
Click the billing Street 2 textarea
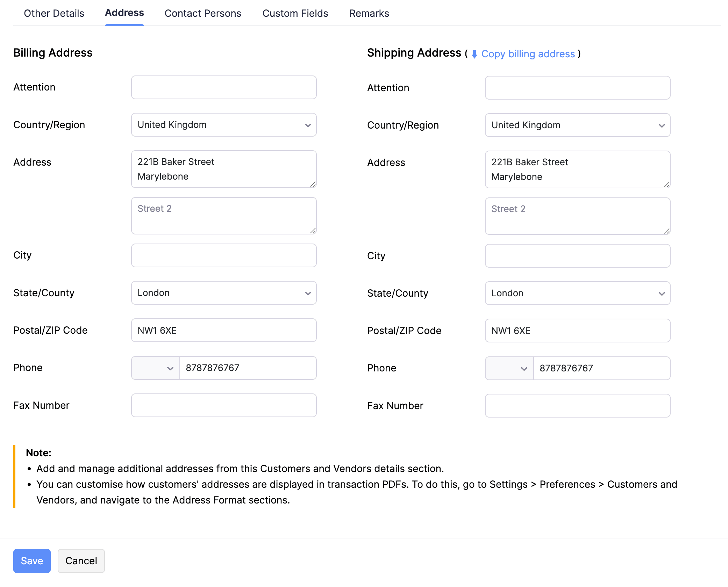tap(224, 216)
